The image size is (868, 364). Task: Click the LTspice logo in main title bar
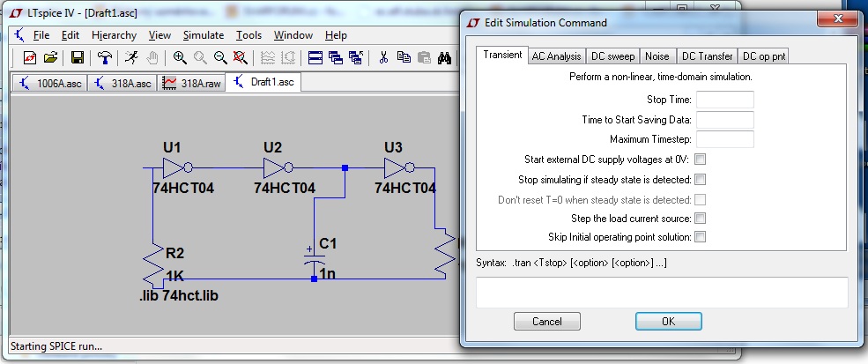click(x=18, y=11)
